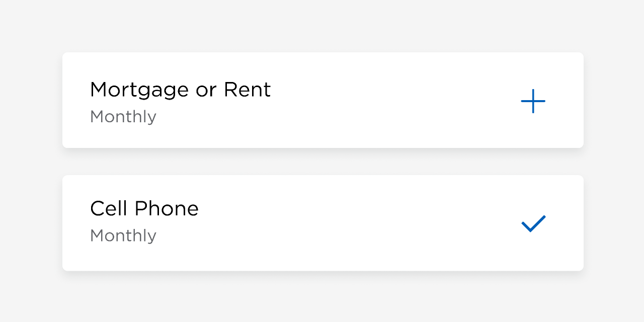Image resolution: width=644 pixels, height=322 pixels.
Task: Click the "Cell Phone" title text
Action: [144, 209]
